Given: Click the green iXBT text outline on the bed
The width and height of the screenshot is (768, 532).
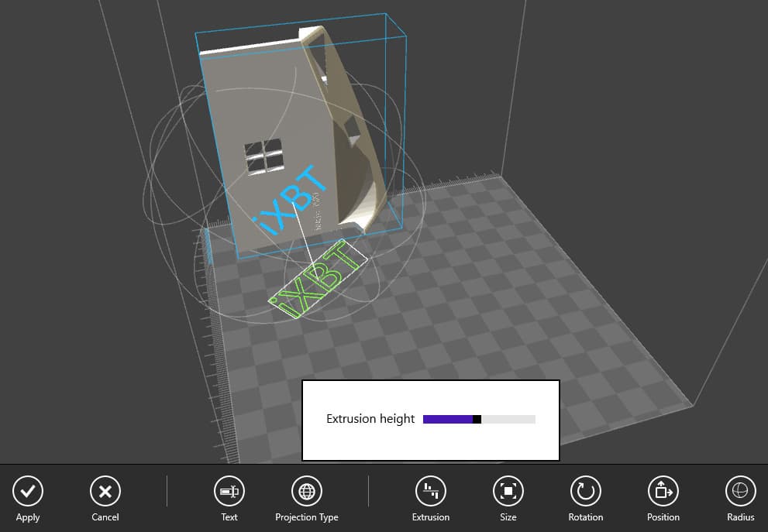Looking at the screenshot, I should [x=318, y=279].
